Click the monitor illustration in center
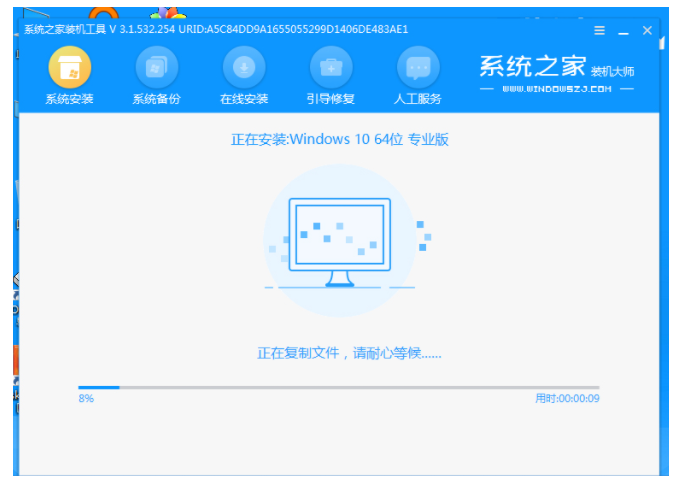Screen dimensions: 682x487 (340, 242)
